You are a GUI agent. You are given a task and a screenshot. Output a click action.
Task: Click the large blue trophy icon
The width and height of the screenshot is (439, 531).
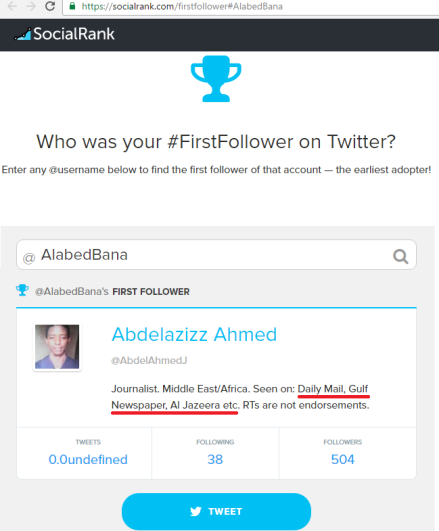point(216,79)
